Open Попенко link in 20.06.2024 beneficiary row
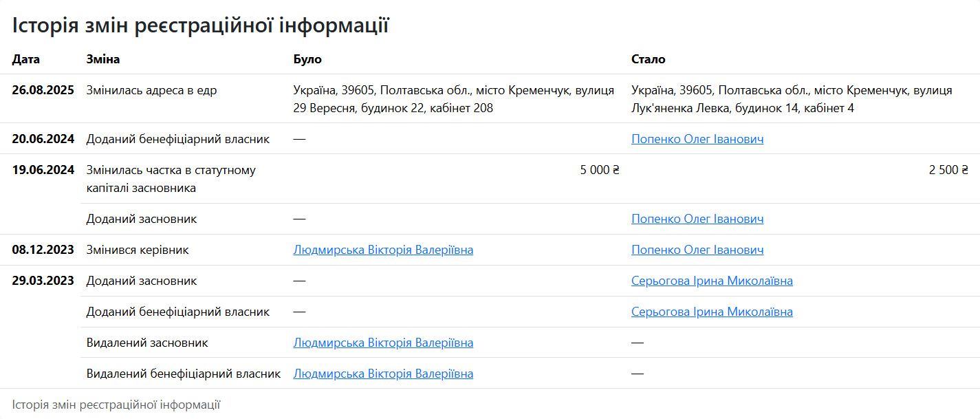 [697, 139]
